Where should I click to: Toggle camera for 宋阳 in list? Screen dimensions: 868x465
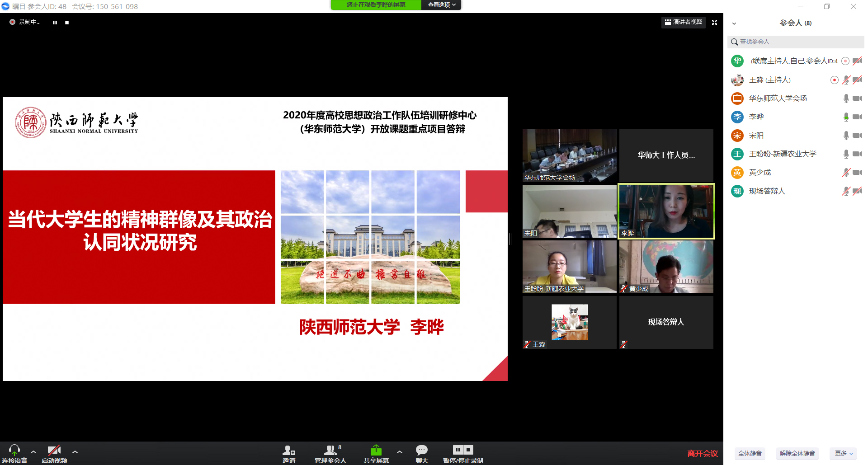[x=857, y=136]
